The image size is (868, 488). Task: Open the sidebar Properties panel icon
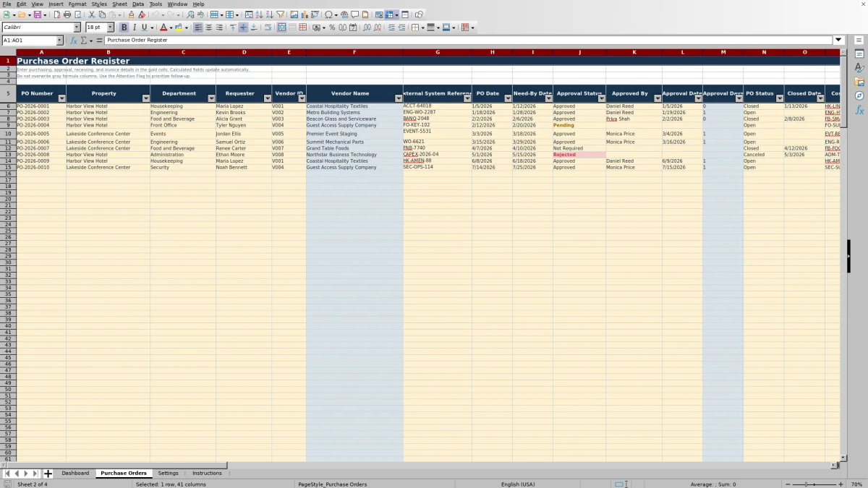(x=859, y=54)
